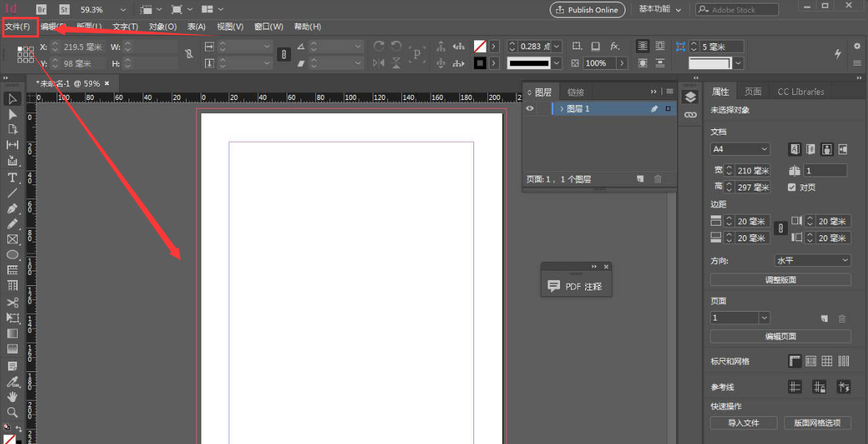
Task: Toggle the document grid icon
Action: click(x=827, y=361)
